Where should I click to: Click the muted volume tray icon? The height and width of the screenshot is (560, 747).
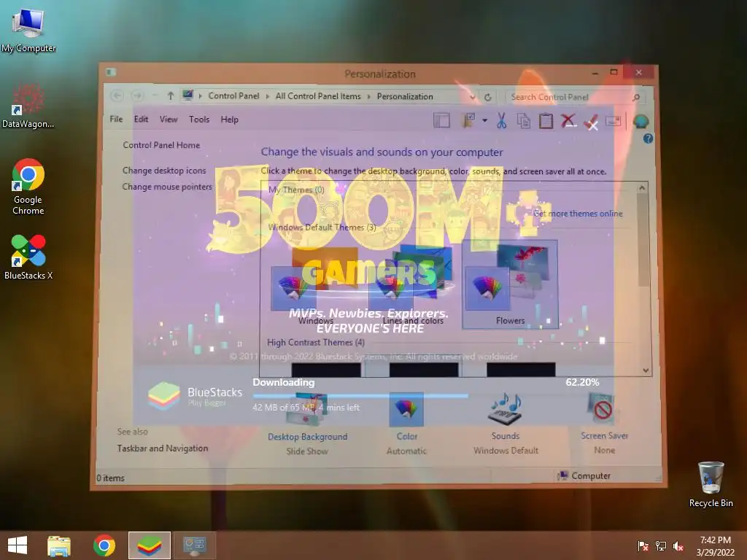678,545
